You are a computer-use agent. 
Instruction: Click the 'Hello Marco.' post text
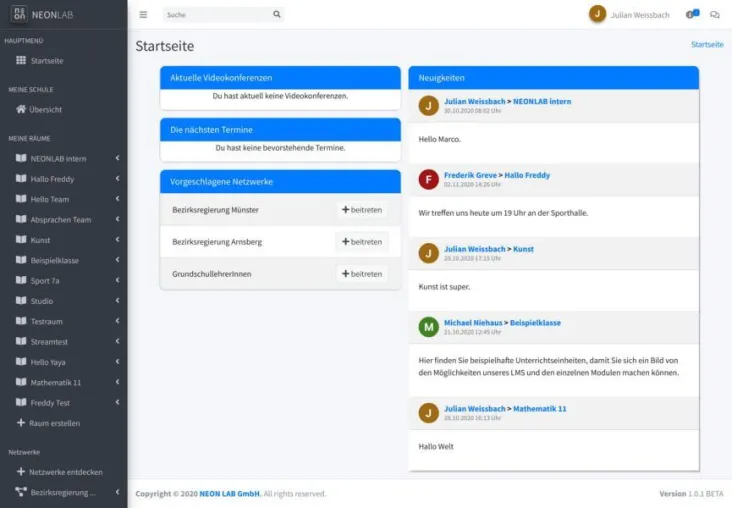point(439,139)
